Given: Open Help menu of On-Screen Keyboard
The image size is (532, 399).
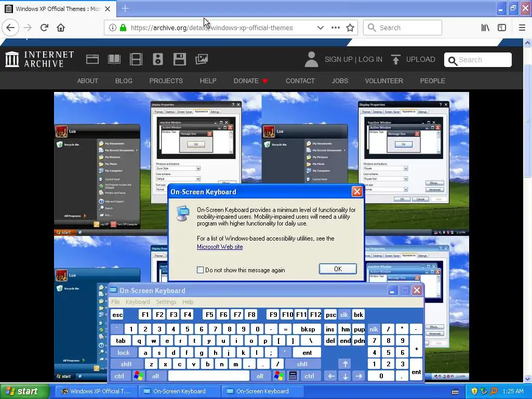Looking at the screenshot, I should point(188,302).
